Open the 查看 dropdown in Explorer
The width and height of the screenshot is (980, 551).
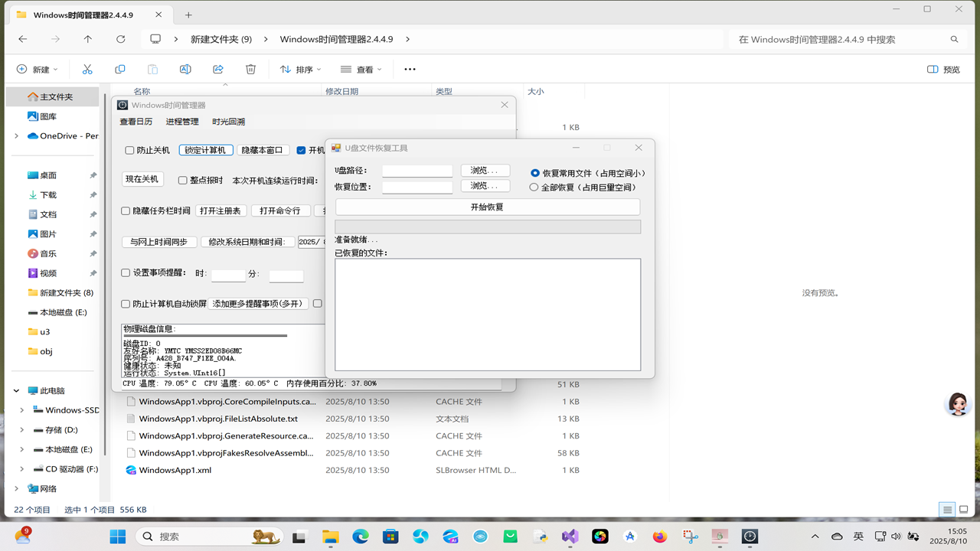click(x=361, y=69)
